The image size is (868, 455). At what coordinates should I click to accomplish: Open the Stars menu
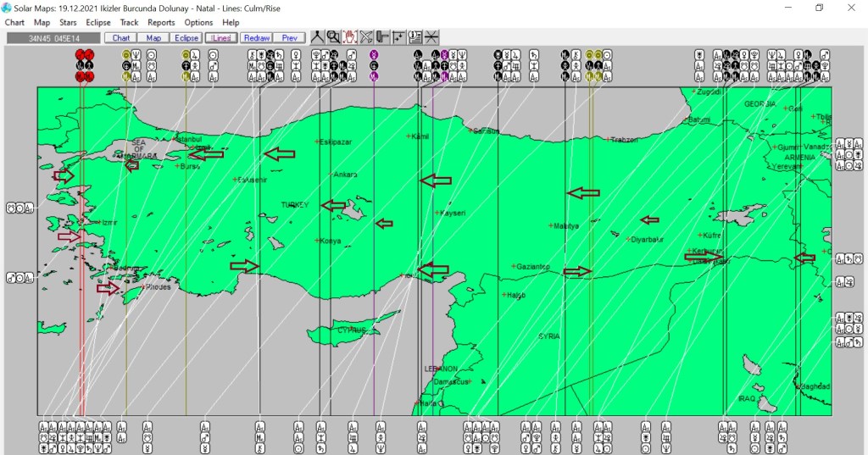pos(68,22)
